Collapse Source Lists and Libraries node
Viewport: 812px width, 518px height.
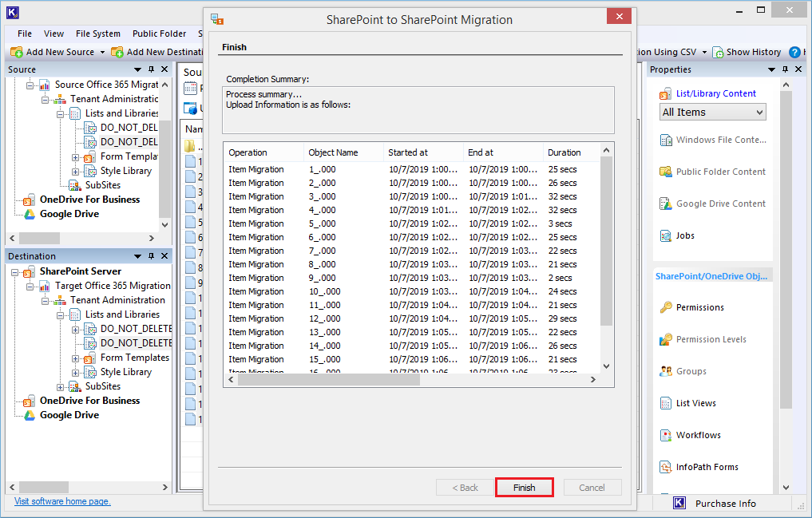pos(60,114)
